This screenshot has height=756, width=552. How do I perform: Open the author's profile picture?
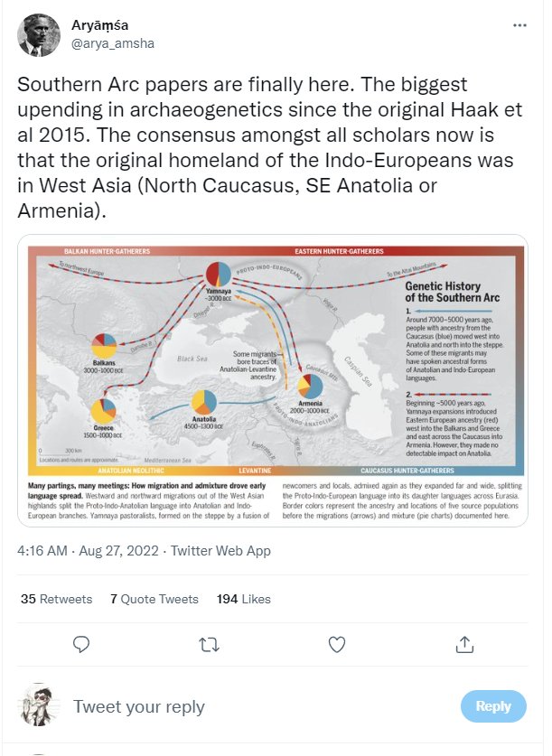pyautogui.click(x=41, y=34)
